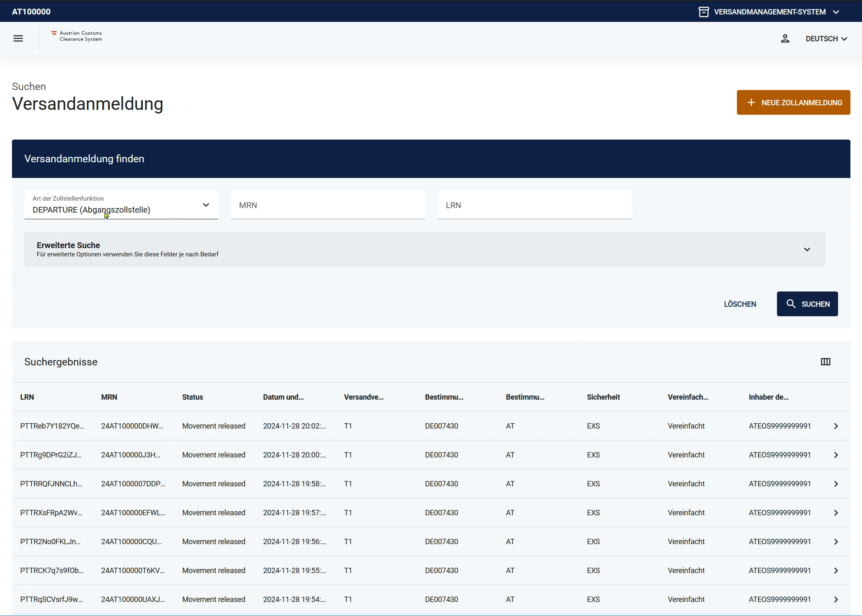Open details arrow for row PTTRg9DPrG2iZJ

pos(836,455)
